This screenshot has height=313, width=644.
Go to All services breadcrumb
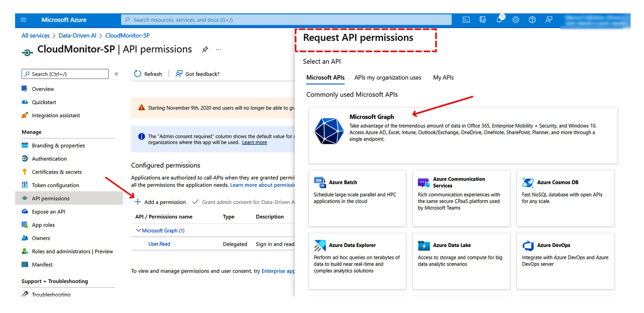click(x=35, y=35)
